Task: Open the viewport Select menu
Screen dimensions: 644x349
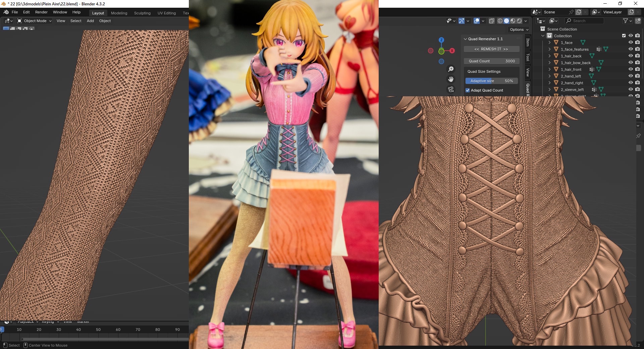Action: point(76,21)
